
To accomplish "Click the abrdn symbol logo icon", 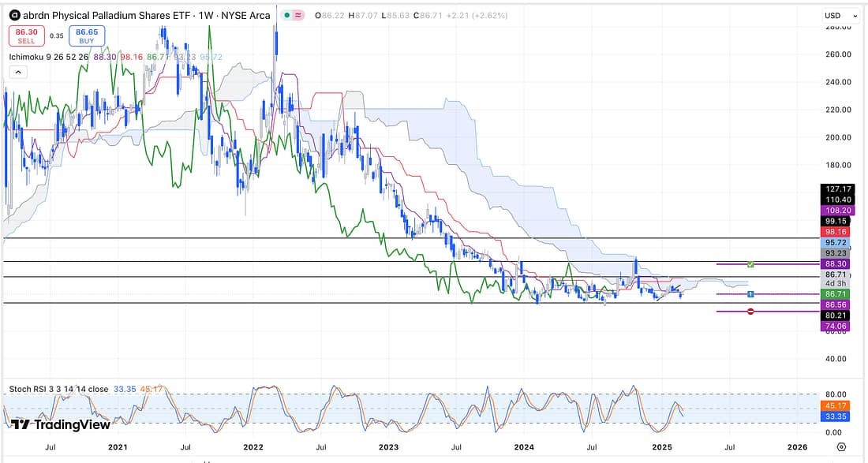I will pos(15,15).
